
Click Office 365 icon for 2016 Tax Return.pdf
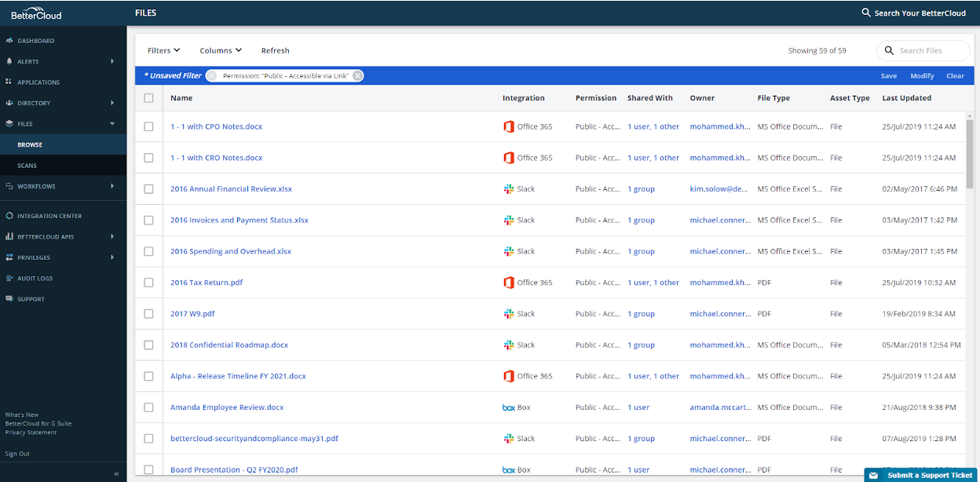(x=508, y=283)
